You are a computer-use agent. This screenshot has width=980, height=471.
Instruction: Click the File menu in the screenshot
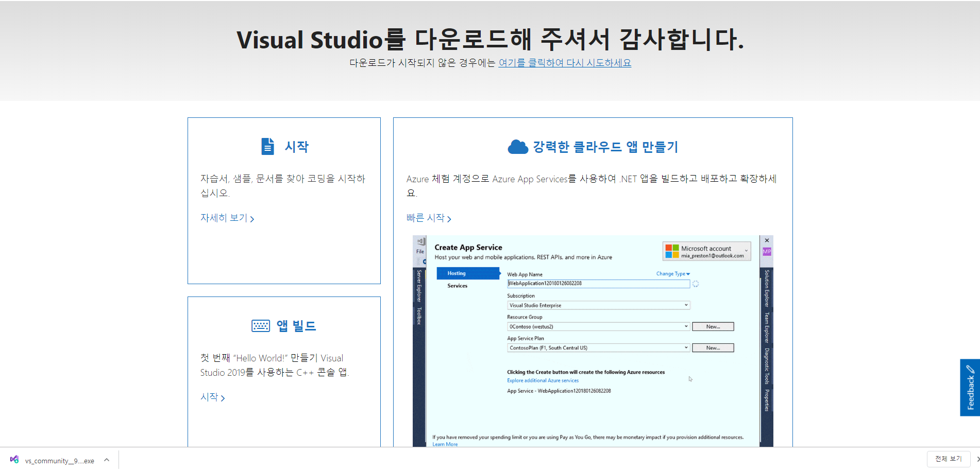tap(420, 252)
